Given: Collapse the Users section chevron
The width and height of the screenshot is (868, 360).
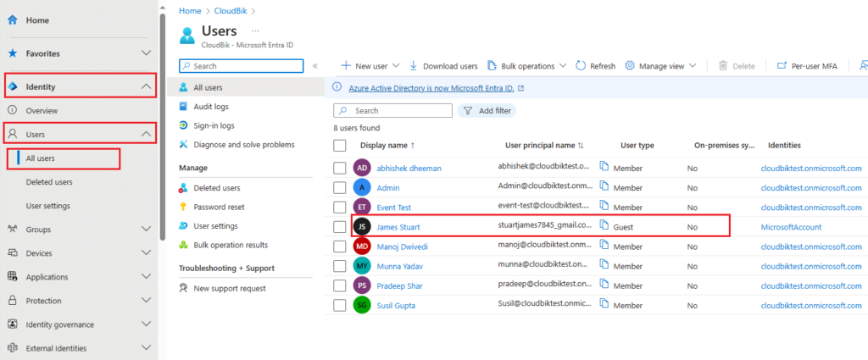Looking at the screenshot, I should pos(146,134).
